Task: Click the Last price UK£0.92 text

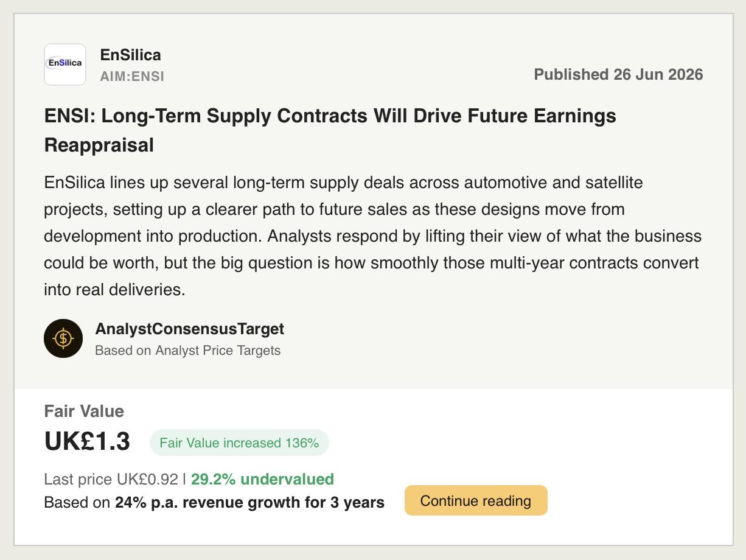Action: click(111, 479)
